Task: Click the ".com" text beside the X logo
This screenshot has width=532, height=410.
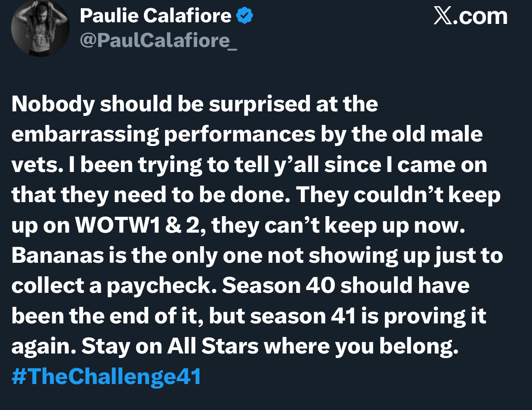Action: (480, 16)
